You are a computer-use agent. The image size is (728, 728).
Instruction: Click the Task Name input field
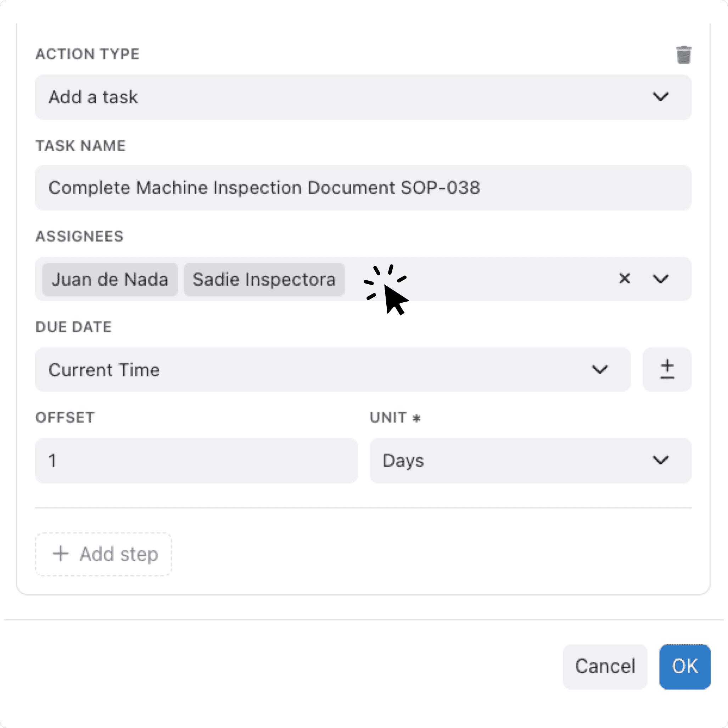[363, 187]
